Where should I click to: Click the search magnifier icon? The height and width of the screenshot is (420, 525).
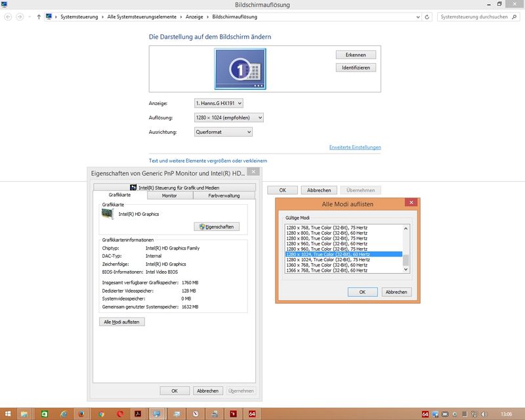pos(514,17)
